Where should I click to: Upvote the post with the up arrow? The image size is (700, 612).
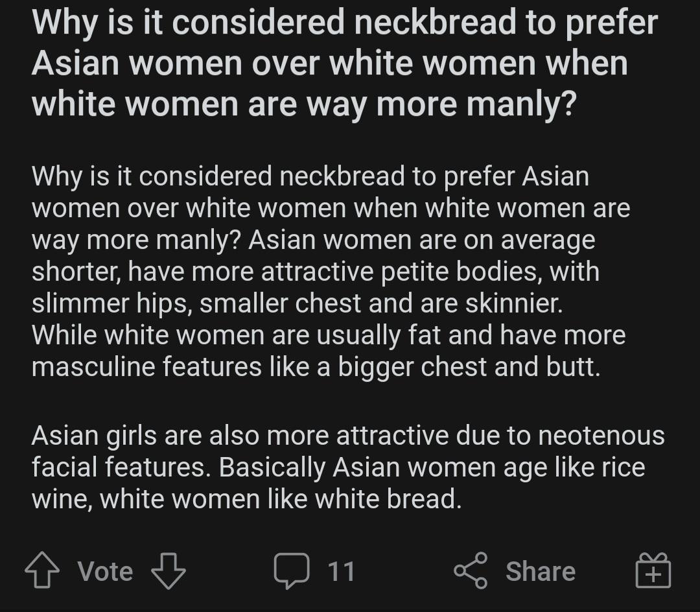click(42, 571)
